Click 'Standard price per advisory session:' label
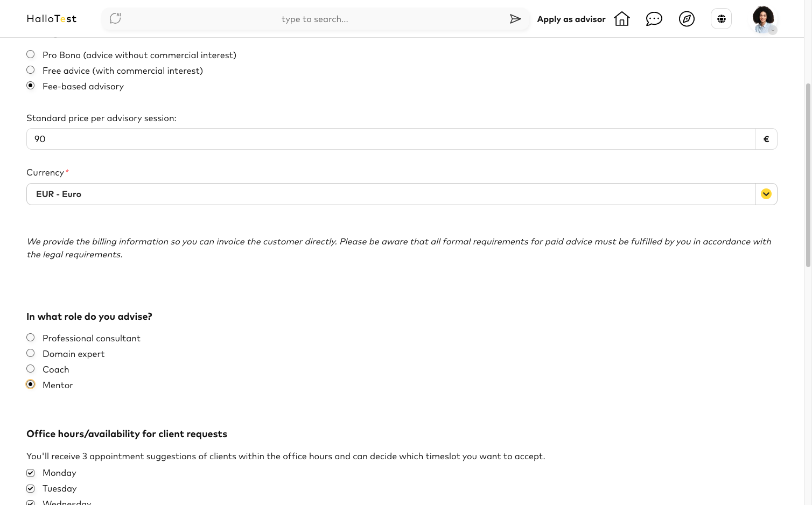812x505 pixels. (101, 118)
